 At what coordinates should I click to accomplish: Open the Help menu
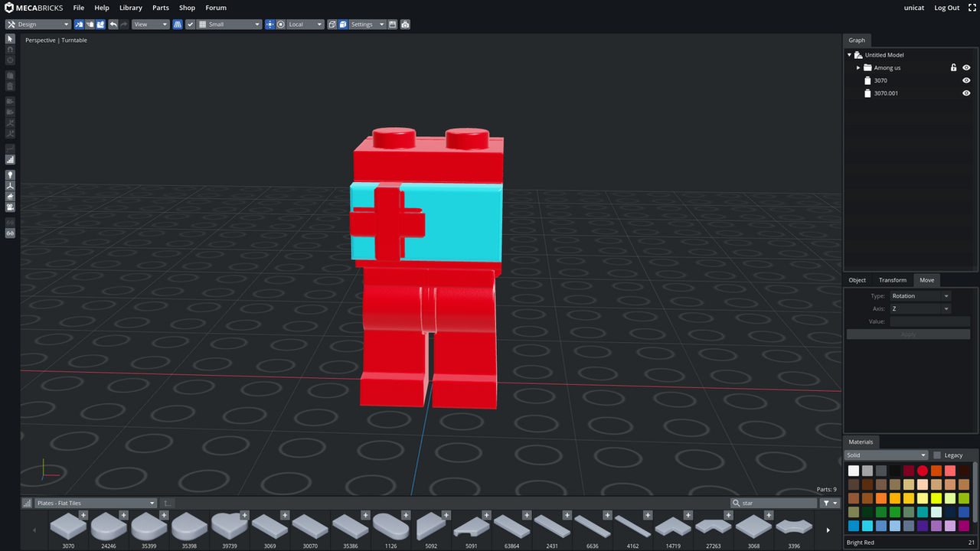(x=102, y=8)
